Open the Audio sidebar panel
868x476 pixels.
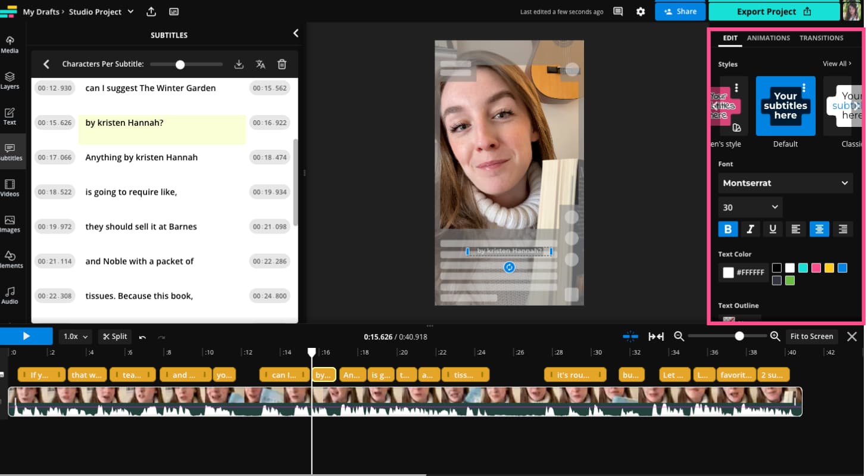point(10,295)
